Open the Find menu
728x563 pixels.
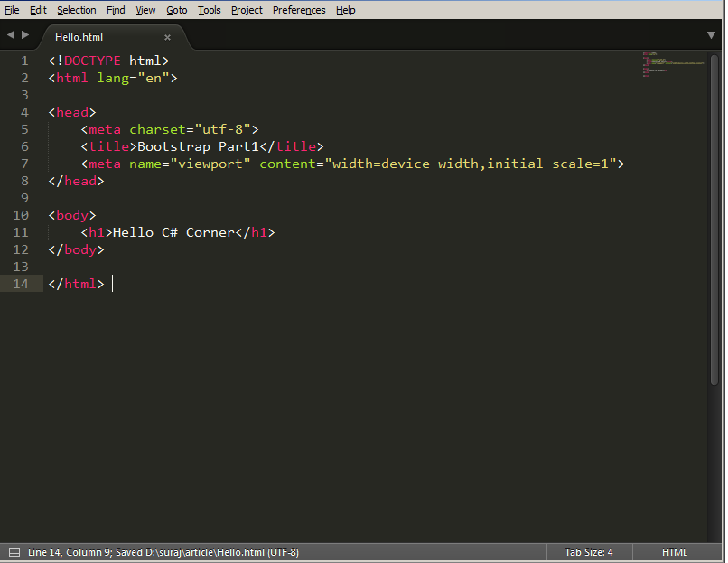click(116, 10)
